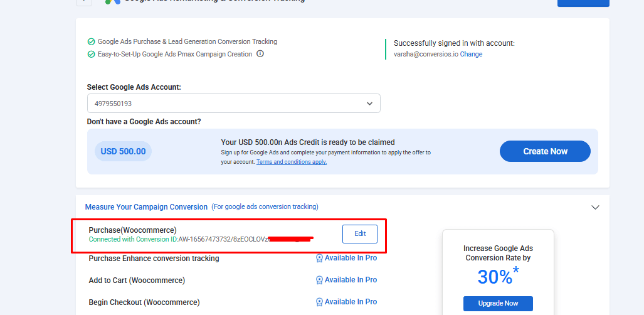Collapse the Measure Your Campaign Conversion section
Screen dimensions: 644x315
[595, 207]
